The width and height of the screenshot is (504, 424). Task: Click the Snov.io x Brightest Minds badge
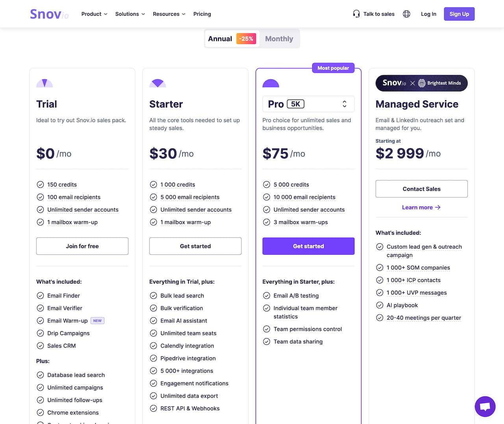click(x=421, y=83)
